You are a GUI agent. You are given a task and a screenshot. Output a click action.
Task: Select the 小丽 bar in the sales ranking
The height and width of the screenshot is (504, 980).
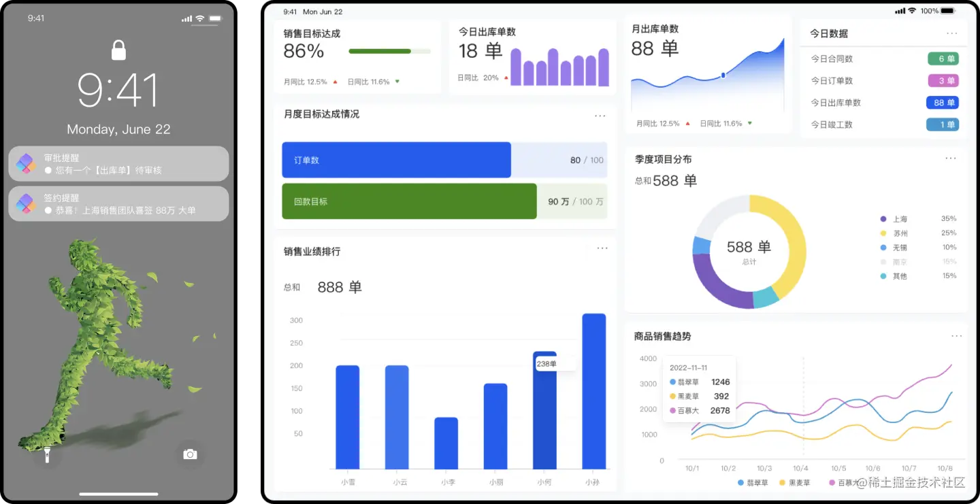(x=495, y=426)
